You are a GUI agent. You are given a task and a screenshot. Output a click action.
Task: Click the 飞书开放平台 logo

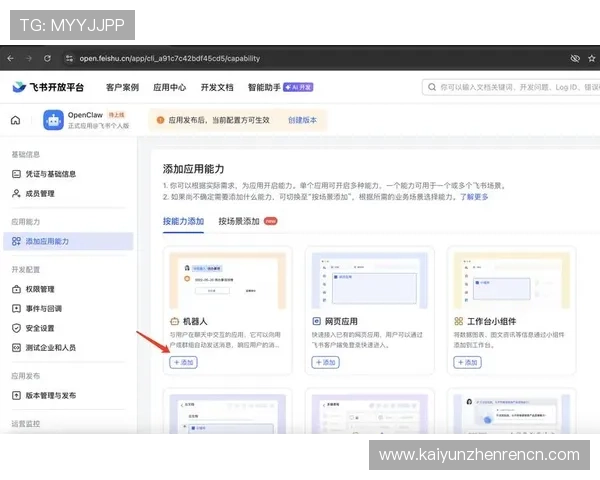(x=48, y=87)
